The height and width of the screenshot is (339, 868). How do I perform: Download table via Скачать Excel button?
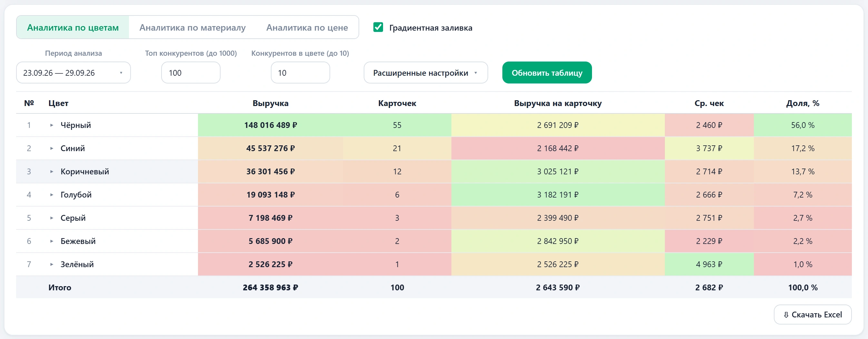point(813,315)
